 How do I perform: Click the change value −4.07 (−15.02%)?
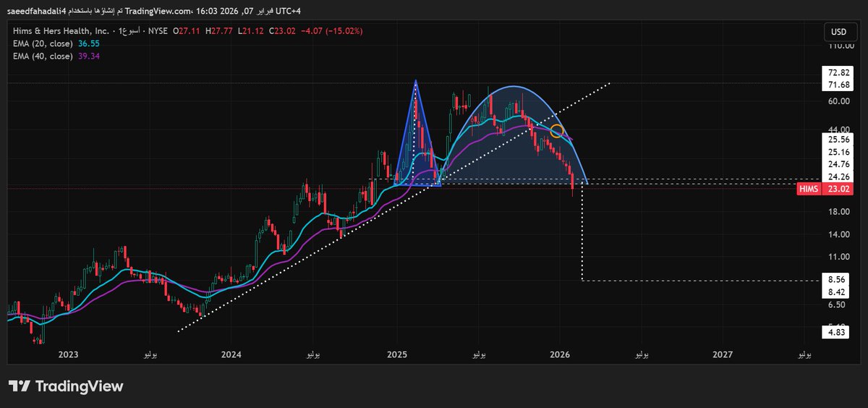pyautogui.click(x=331, y=31)
